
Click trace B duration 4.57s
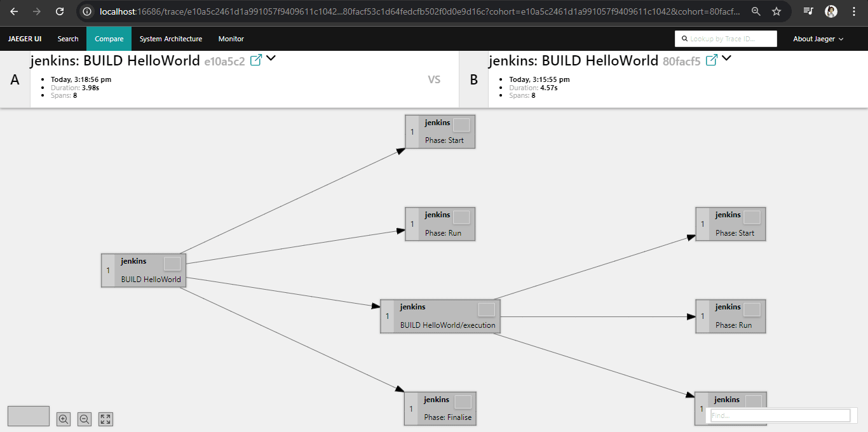(x=549, y=88)
